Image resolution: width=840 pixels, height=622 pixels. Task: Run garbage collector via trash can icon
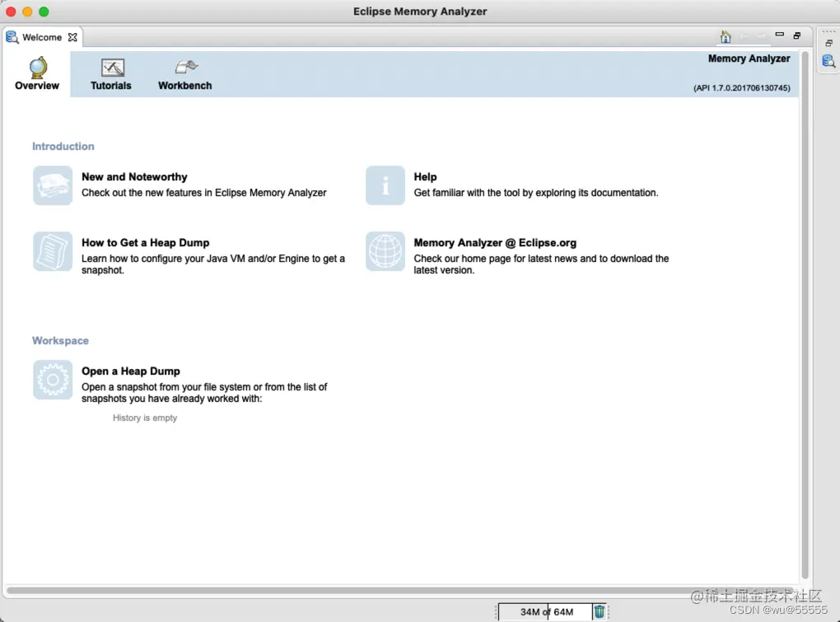click(600, 611)
